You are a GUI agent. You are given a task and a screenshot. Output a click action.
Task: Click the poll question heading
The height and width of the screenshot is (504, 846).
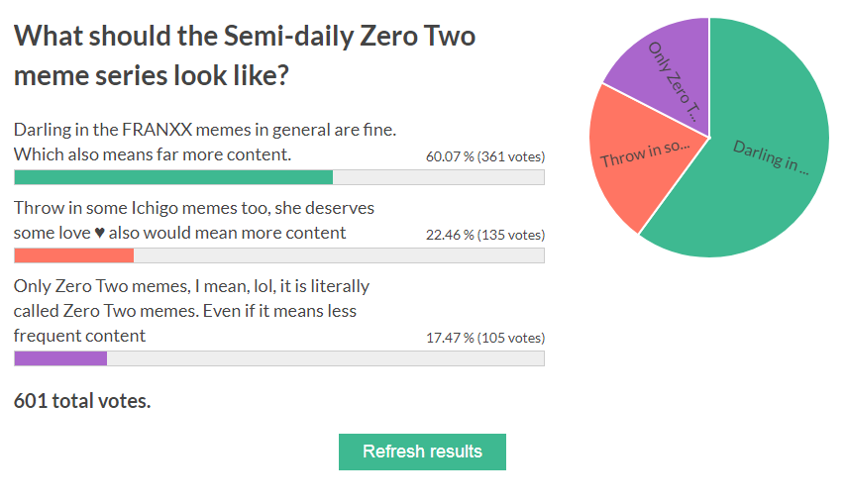click(x=245, y=55)
